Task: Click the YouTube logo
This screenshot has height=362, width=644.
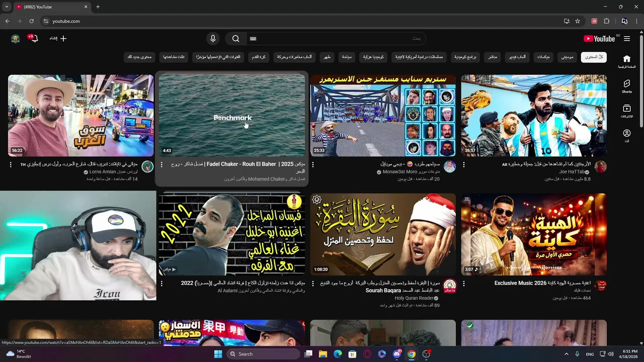Action: tap(599, 39)
